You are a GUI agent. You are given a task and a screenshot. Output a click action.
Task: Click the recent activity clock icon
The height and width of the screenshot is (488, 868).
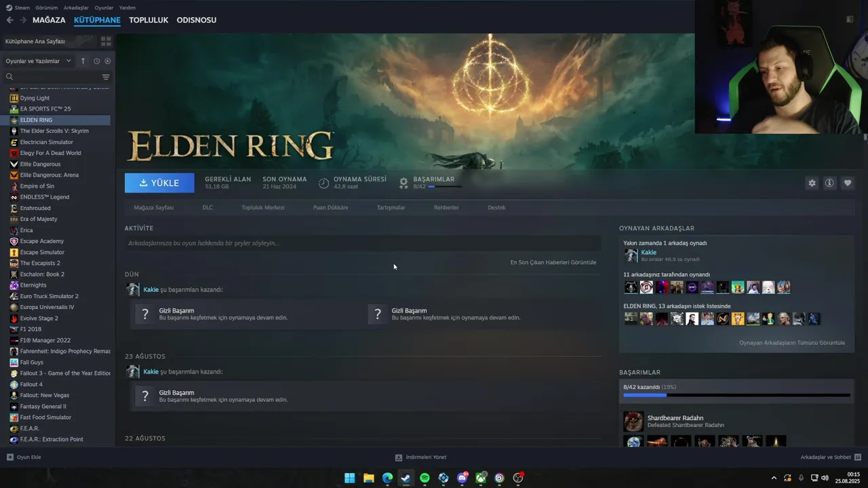96,61
